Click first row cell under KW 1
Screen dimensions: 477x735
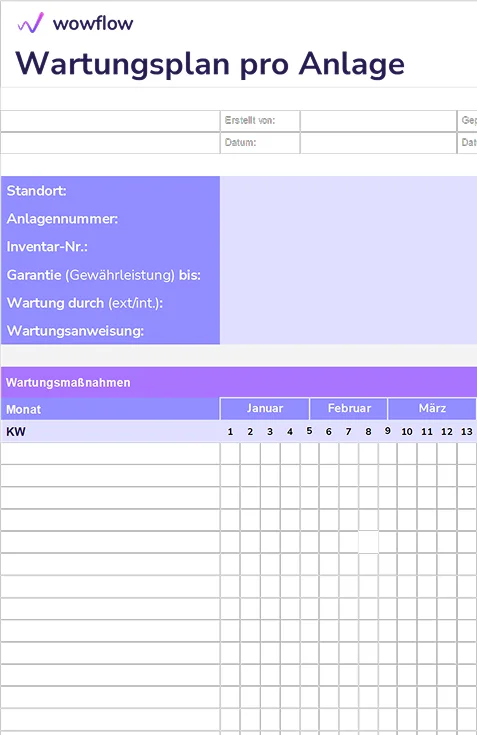[230, 454]
